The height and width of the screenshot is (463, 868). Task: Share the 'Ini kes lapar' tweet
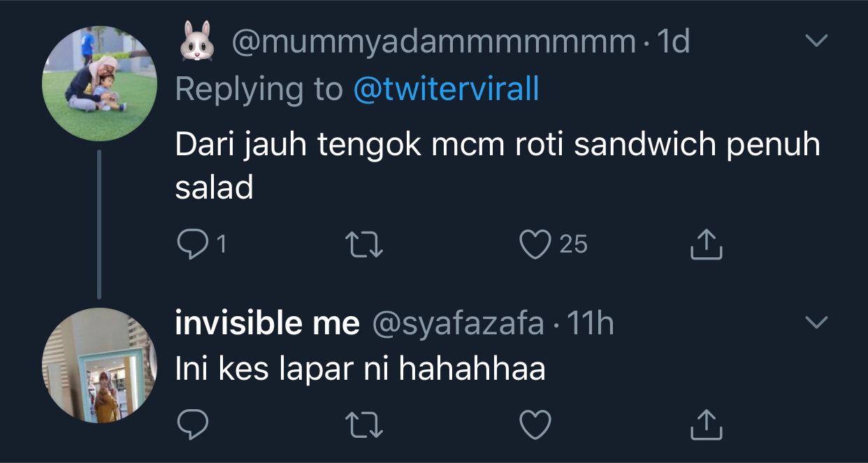tap(706, 424)
